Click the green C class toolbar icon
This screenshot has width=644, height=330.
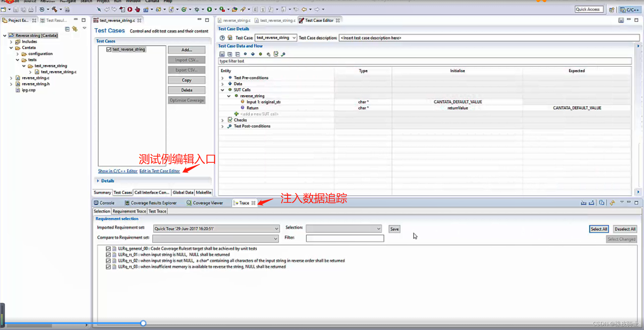tap(184, 9)
